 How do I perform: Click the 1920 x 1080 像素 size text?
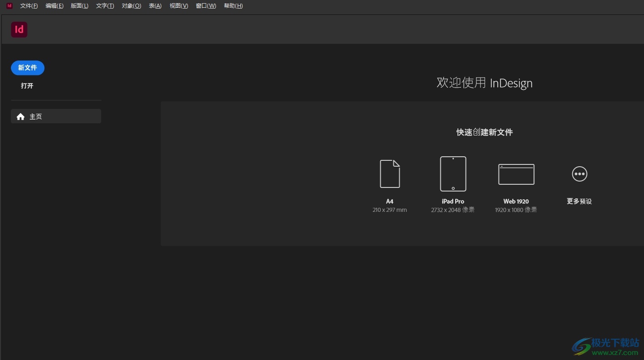(x=516, y=210)
